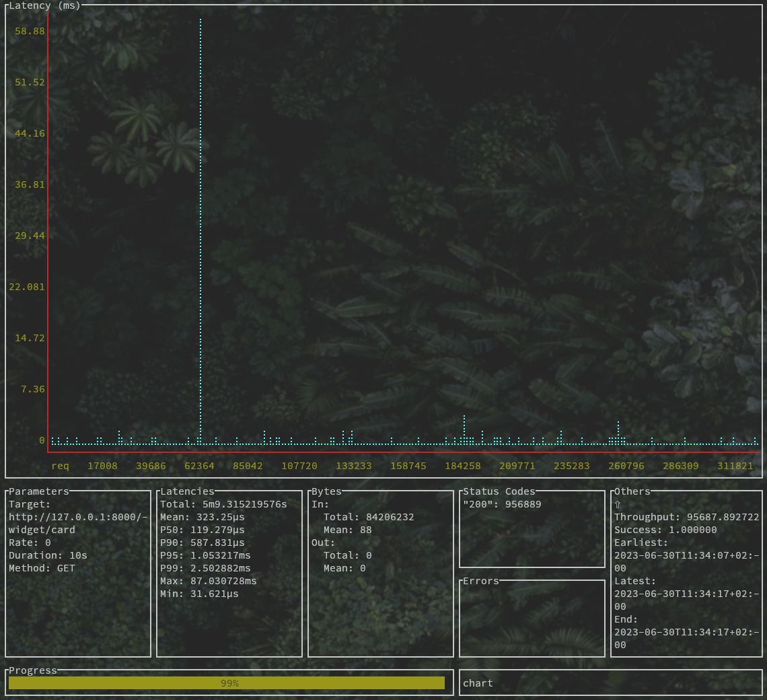Click the 36.81 y-axis label
The image size is (767, 700).
(30, 184)
